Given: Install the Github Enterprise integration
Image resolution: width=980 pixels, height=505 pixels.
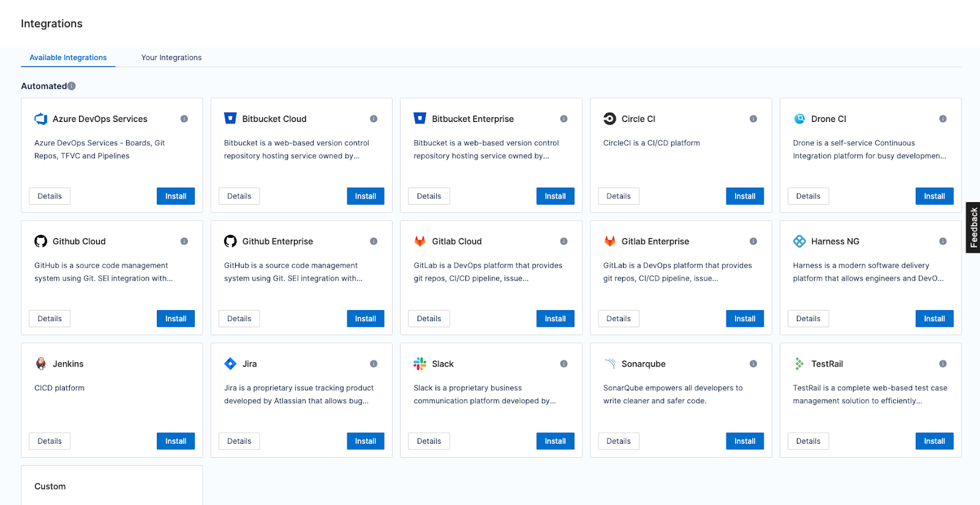Looking at the screenshot, I should coord(365,319).
